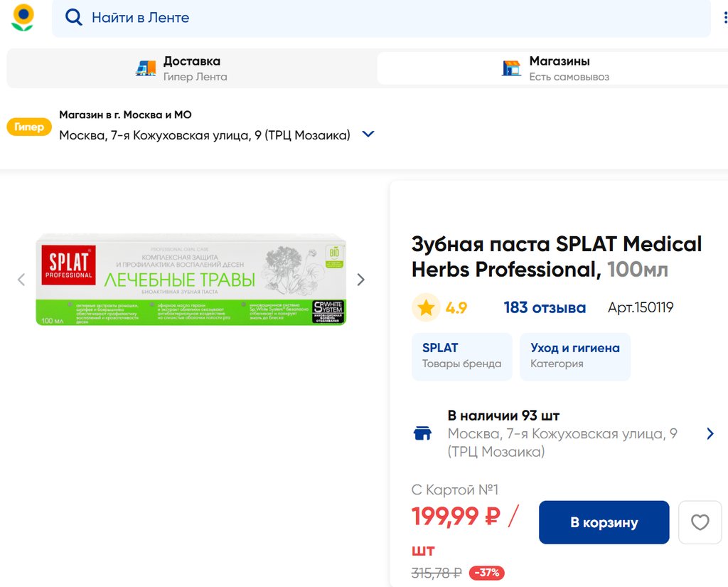The width and height of the screenshot is (728, 587).
Task: Click the blue shop icon beside availability
Action: click(x=423, y=433)
